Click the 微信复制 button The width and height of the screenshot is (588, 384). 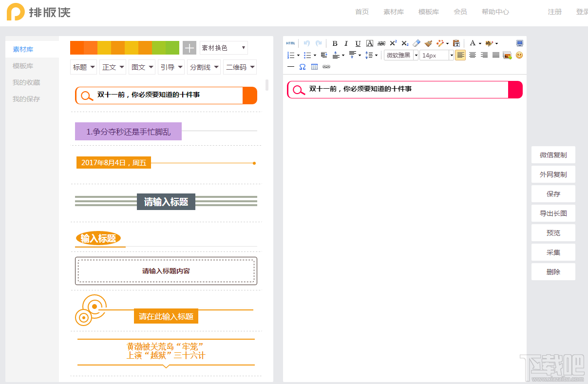[x=553, y=155]
